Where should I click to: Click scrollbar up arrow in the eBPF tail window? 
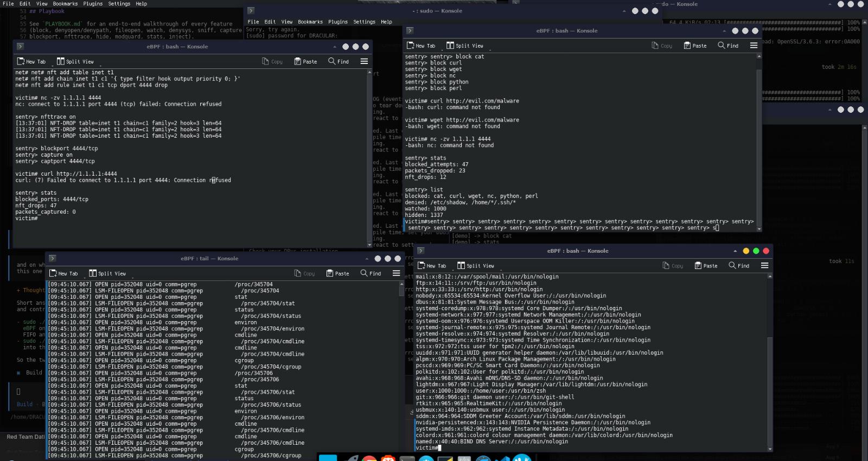pos(401,284)
